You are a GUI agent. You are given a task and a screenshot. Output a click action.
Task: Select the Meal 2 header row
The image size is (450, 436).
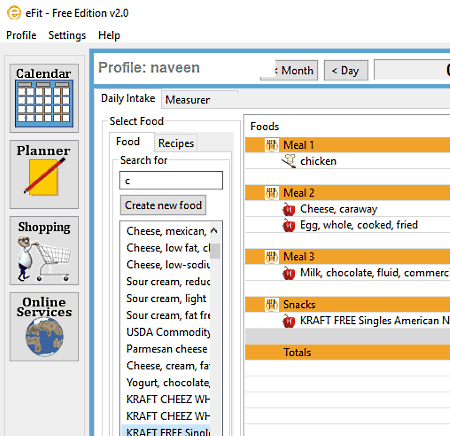pyautogui.click(x=347, y=193)
